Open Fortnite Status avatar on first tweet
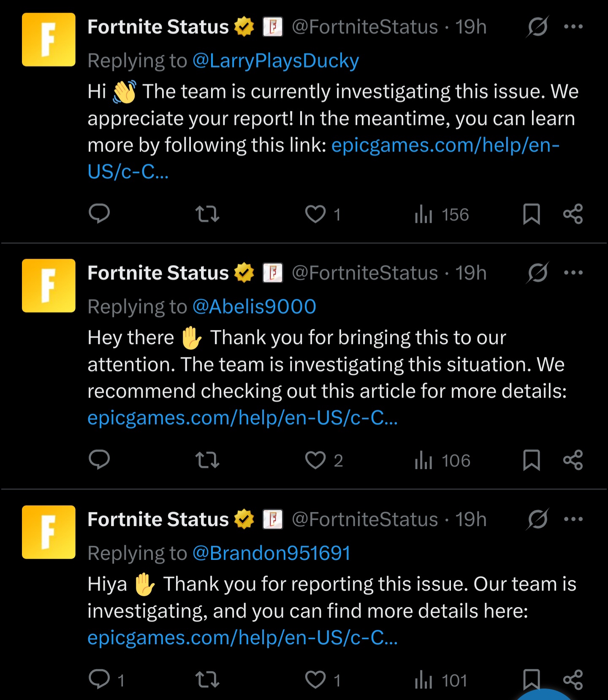The height and width of the screenshot is (700, 608). pyautogui.click(x=49, y=40)
